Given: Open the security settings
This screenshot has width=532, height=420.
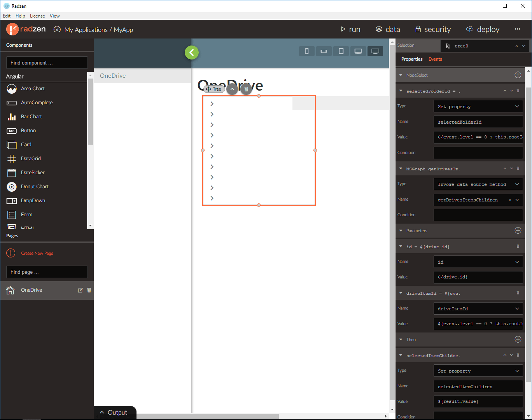Looking at the screenshot, I should coord(433,29).
